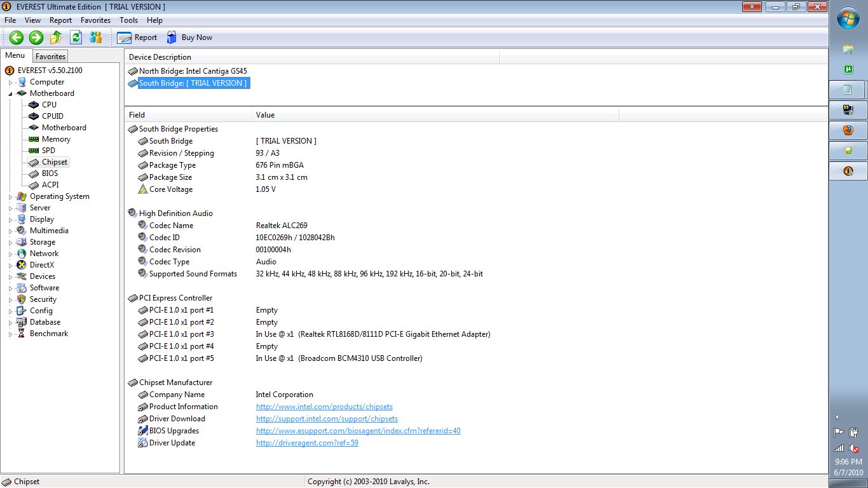The image size is (868, 488).
Task: Go forward with the green right arrow
Action: tap(36, 37)
